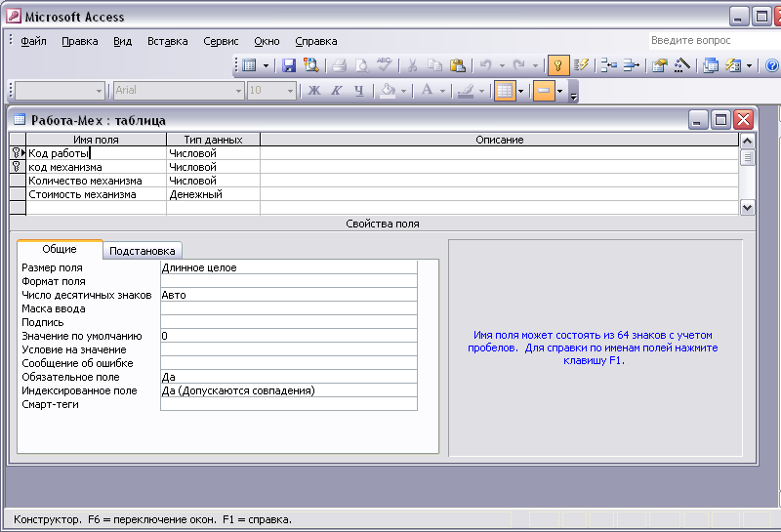The width and height of the screenshot is (781, 532).
Task: Open the Справка menu
Action: [x=315, y=41]
